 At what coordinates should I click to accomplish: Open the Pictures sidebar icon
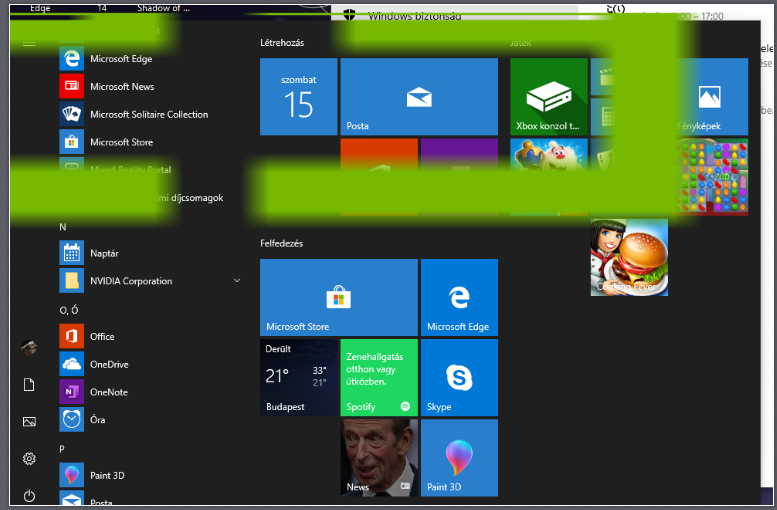[29, 422]
